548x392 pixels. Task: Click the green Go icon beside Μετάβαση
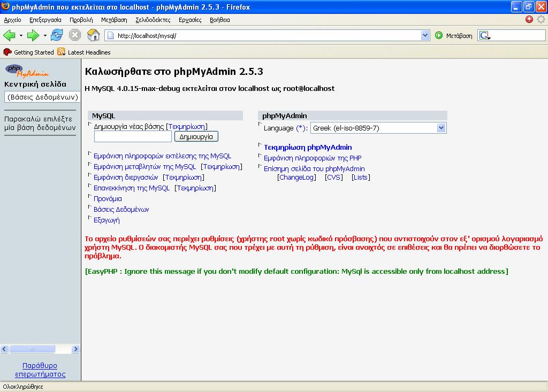[x=439, y=35]
